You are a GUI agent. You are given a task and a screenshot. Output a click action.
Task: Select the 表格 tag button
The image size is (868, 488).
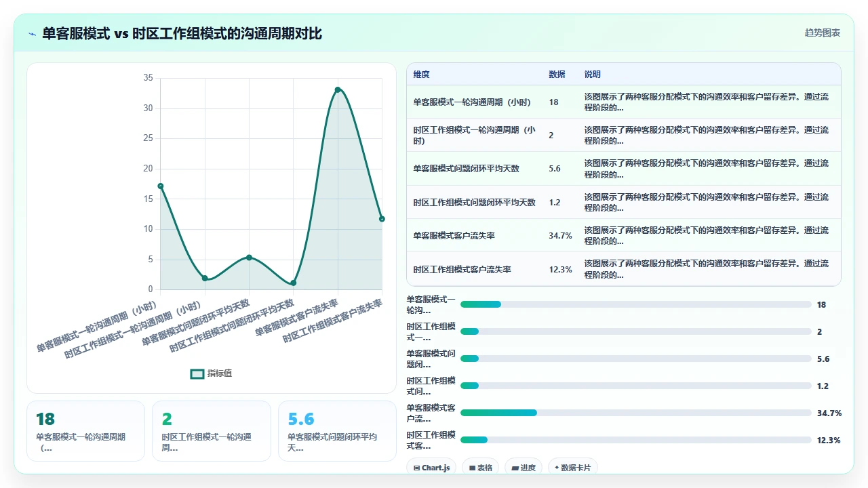481,468
